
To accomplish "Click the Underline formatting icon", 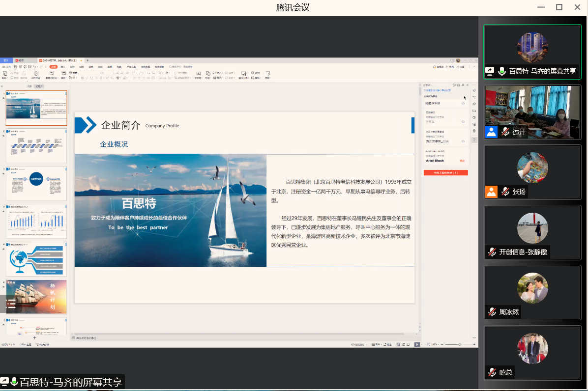I will point(91,78).
